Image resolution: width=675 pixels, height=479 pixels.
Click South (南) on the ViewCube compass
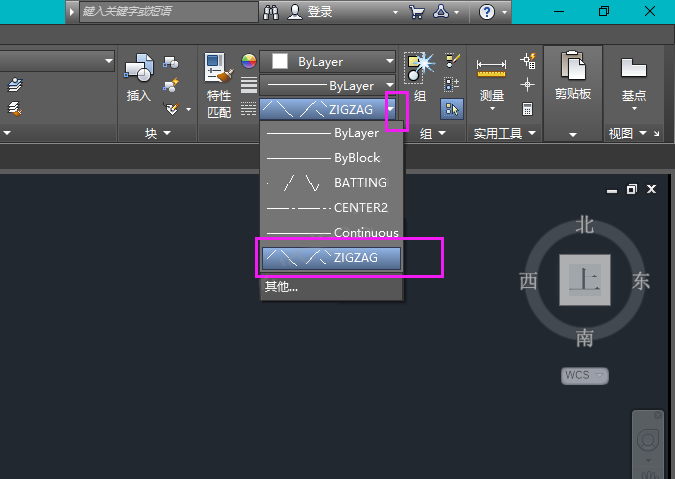[x=585, y=338]
